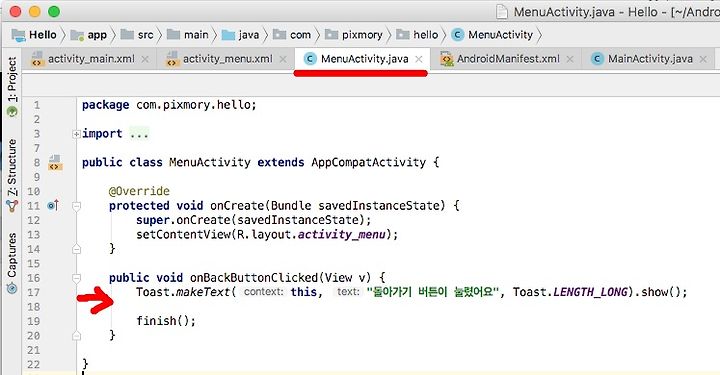720x375 pixels.
Task: Click the AndroidManifest.xml tab file icon
Action: [x=446, y=59]
